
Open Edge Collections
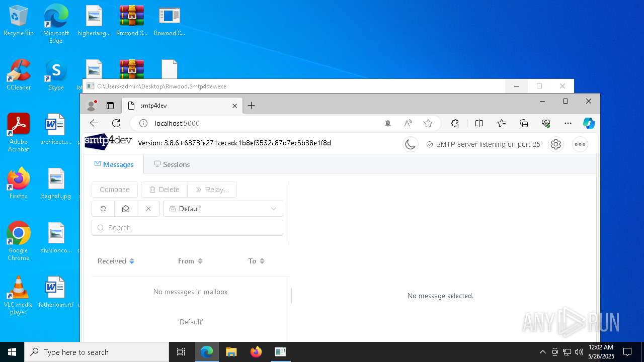524,123
